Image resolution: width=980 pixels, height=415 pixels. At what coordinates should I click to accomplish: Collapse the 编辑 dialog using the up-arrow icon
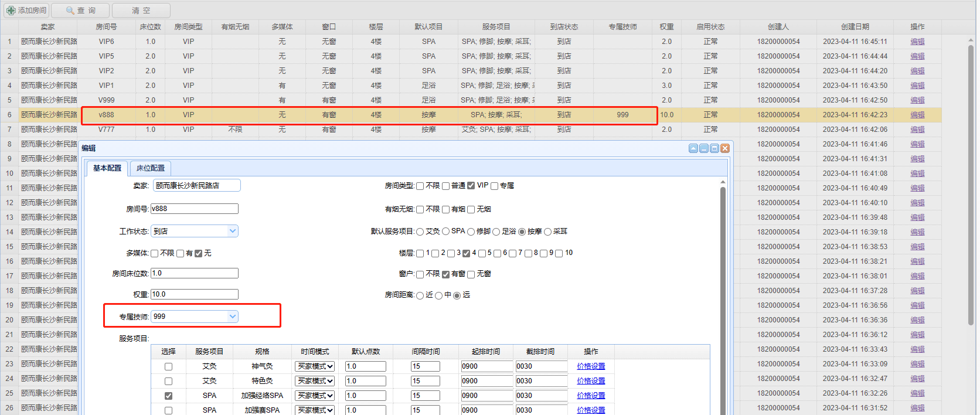click(693, 148)
